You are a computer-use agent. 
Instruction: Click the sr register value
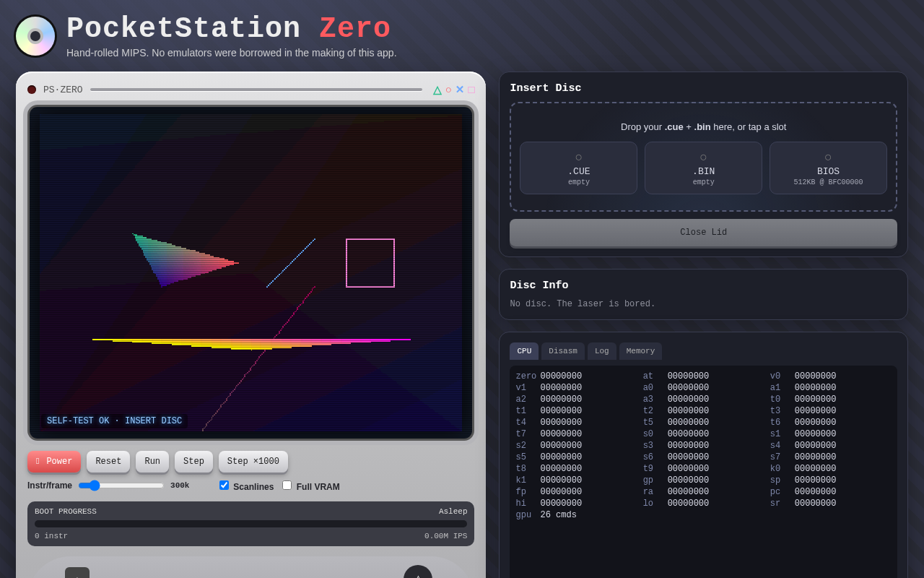coord(816,504)
